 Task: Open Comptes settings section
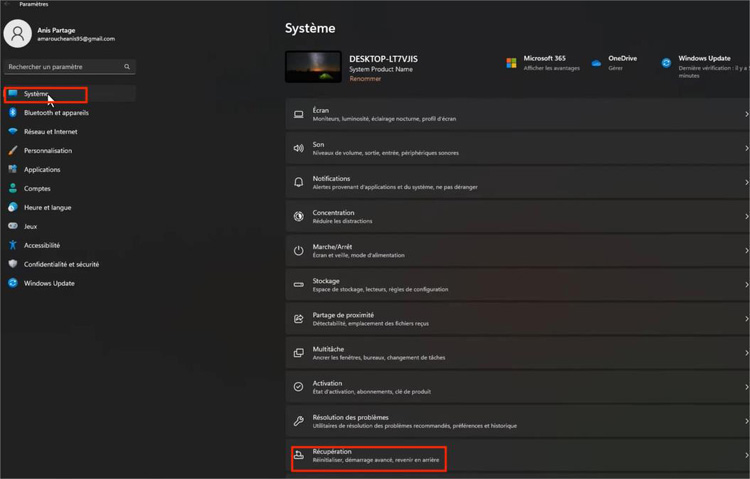[x=70, y=188]
